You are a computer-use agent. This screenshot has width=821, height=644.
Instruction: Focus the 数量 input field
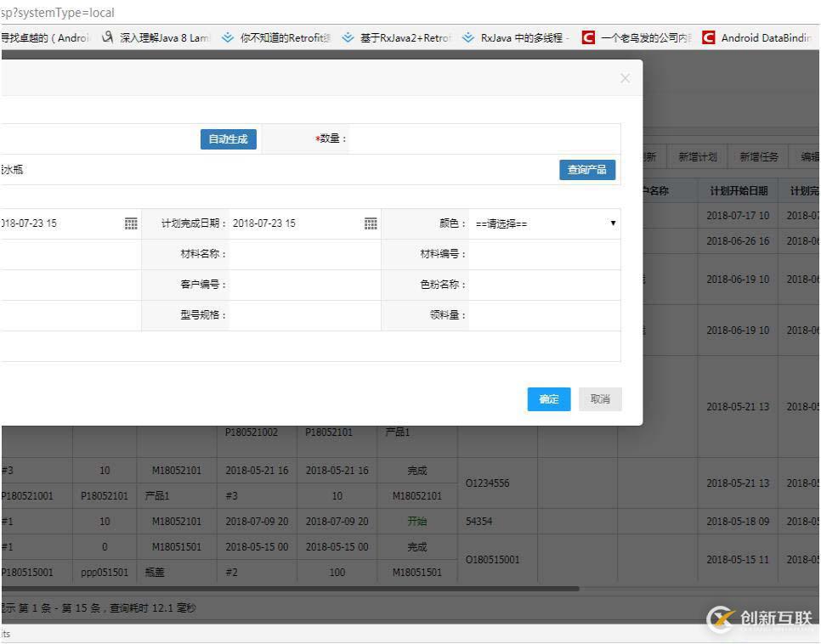point(484,139)
